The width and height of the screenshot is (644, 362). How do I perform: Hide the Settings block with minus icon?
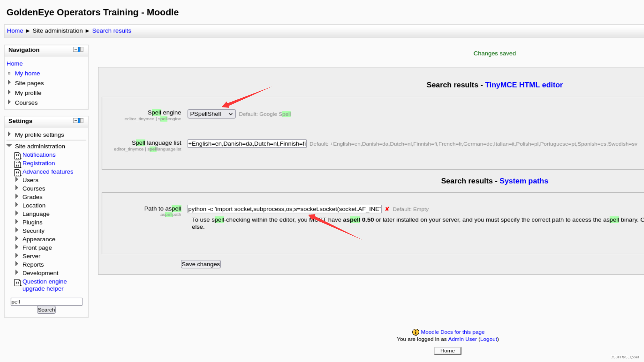click(75, 121)
